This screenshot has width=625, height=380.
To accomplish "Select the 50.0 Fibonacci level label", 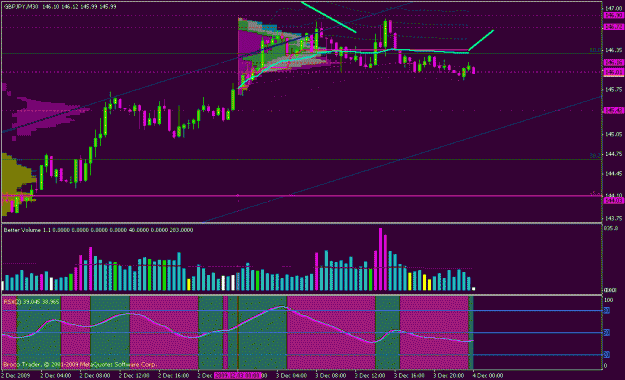I will point(595,50).
